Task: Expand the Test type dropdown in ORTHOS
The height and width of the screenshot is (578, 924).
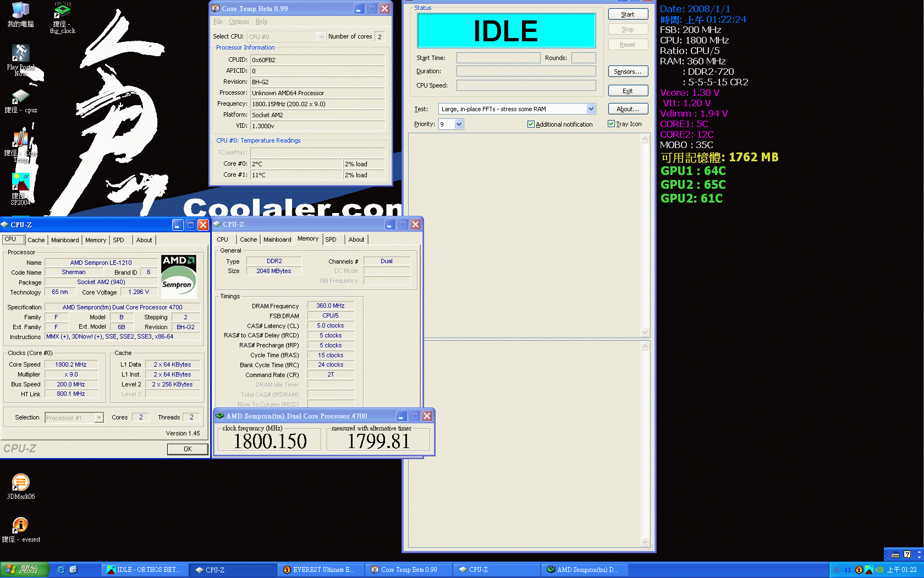Action: coord(591,109)
